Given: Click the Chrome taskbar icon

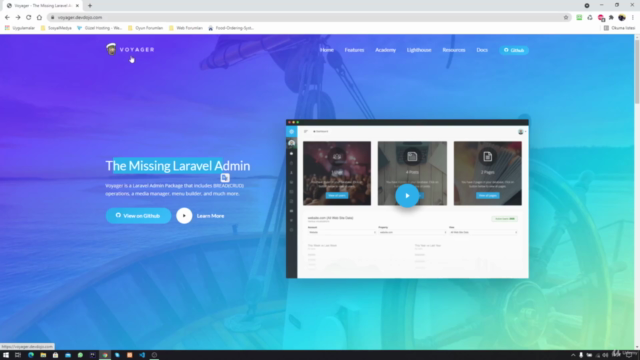Looking at the screenshot, I should pyautogui.click(x=105, y=355).
